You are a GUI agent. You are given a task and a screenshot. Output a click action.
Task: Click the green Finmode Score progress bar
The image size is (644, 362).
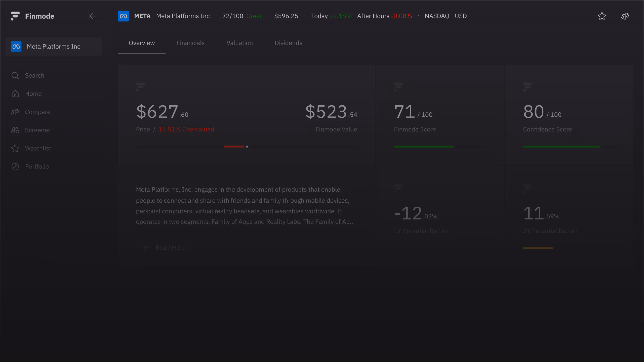423,147
